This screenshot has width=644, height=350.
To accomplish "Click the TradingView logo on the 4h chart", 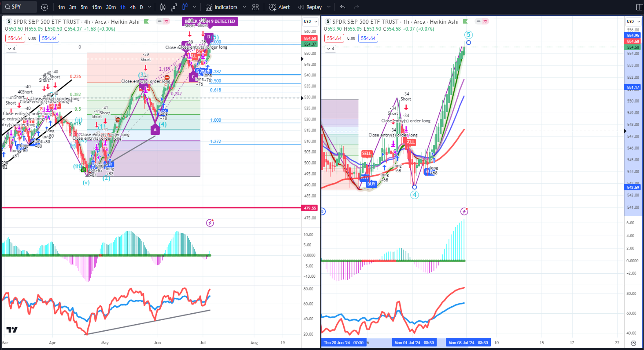I will (12, 330).
